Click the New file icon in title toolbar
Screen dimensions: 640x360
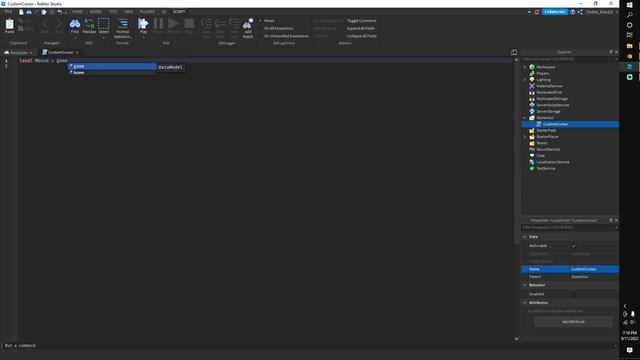pyautogui.click(x=21, y=12)
